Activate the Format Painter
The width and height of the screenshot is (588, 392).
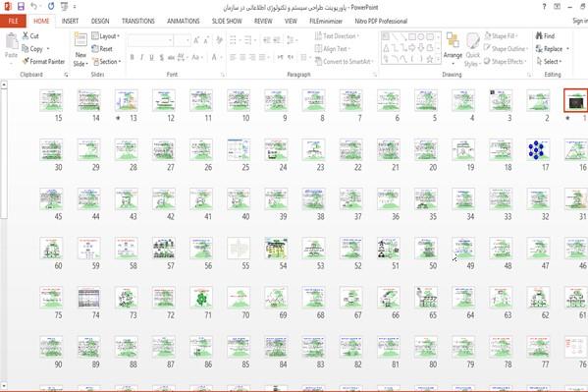[43, 61]
